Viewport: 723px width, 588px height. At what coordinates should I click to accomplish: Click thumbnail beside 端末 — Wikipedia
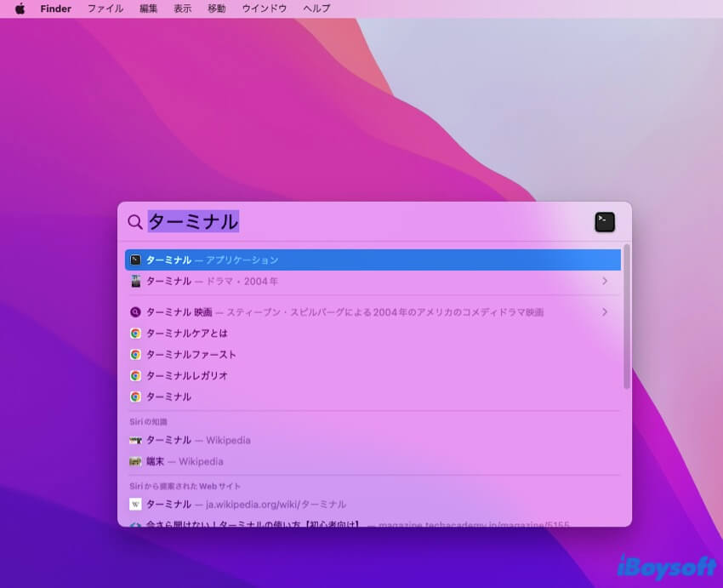(x=135, y=462)
